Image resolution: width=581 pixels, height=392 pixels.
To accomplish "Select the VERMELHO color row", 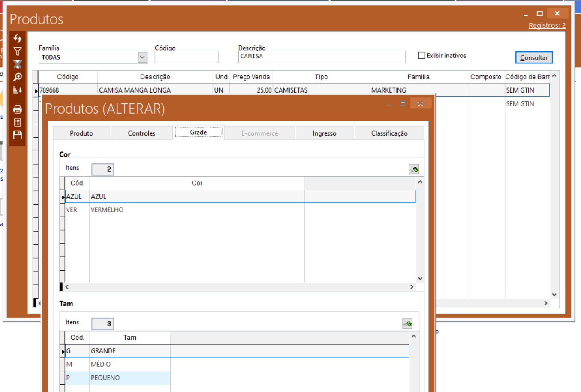I will pyautogui.click(x=107, y=210).
